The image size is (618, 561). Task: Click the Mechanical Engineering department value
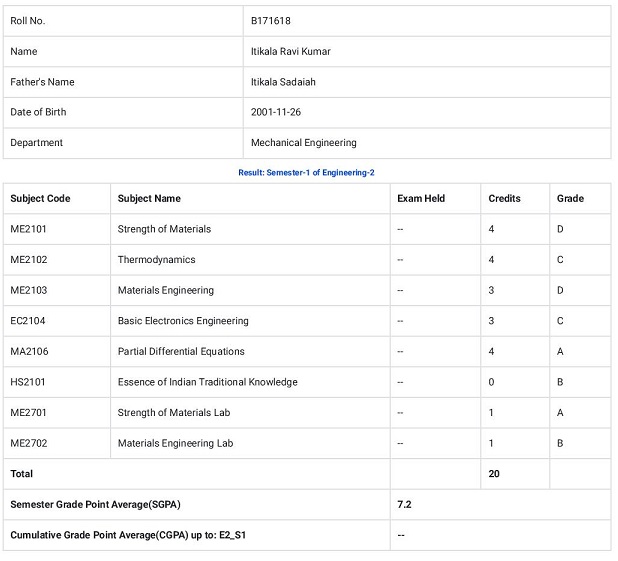click(304, 143)
